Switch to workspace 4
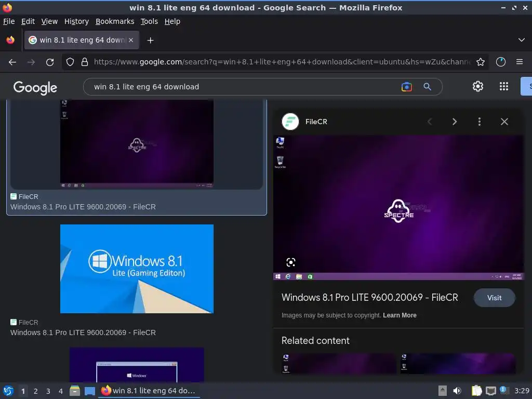This screenshot has width=532, height=399. (61, 391)
